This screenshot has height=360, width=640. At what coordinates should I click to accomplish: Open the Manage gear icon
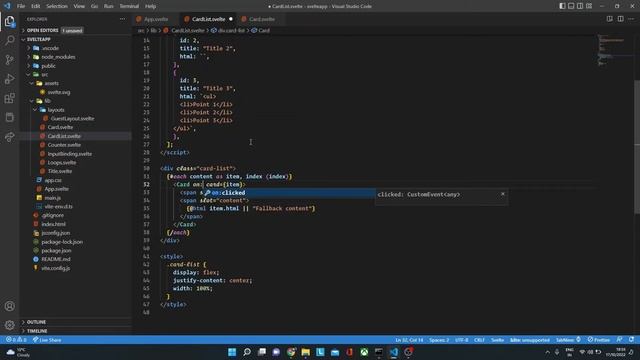(x=9, y=325)
